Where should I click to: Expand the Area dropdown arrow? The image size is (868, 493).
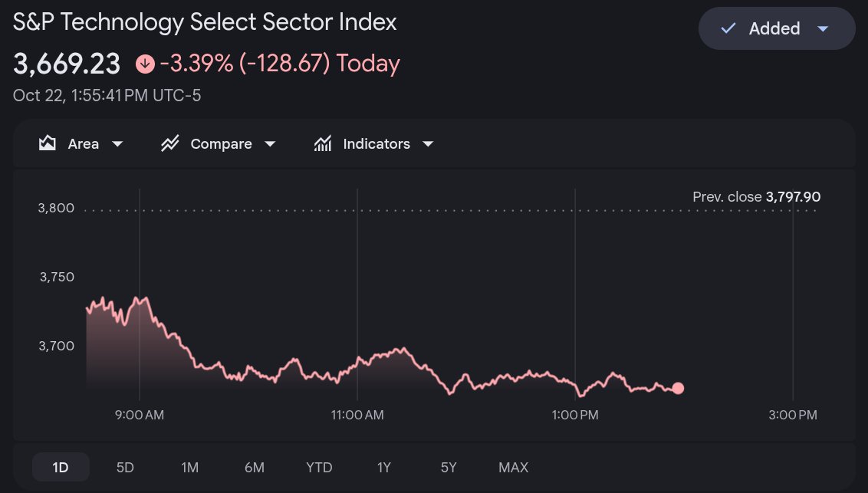117,144
